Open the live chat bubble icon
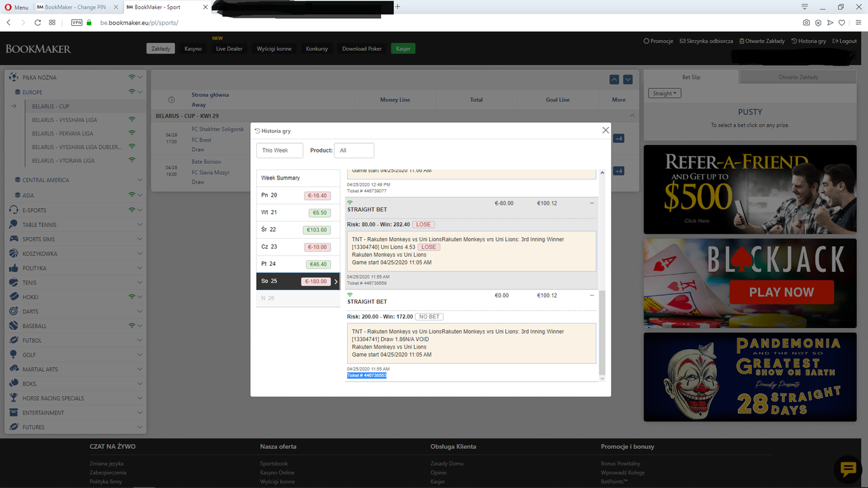Screen dimensions: 868x488 pyautogui.click(x=848, y=469)
